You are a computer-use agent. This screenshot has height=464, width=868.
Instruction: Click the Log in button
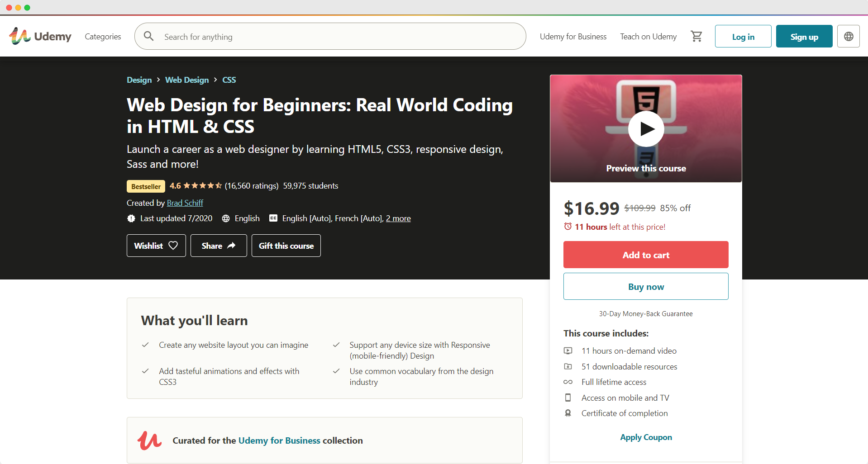pos(743,36)
